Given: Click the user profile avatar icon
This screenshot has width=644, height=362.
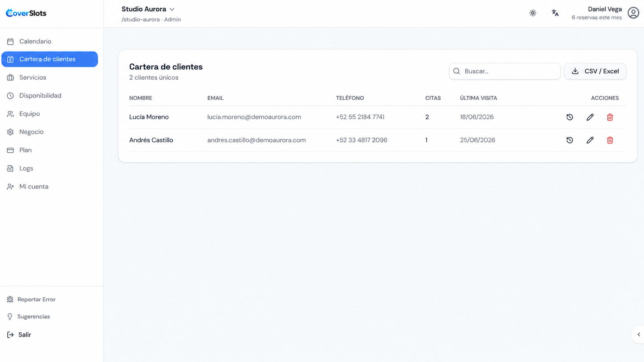Looking at the screenshot, I should click(634, 13).
